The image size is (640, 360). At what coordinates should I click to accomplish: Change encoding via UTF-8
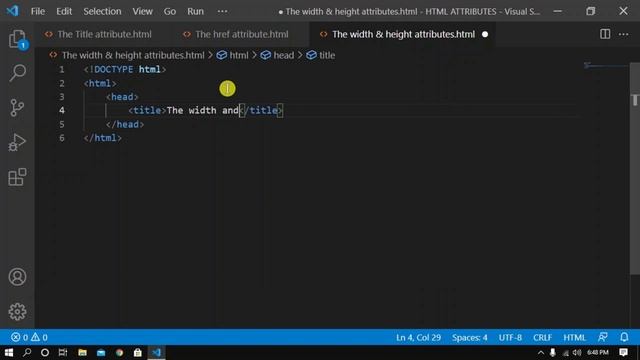coord(510,338)
